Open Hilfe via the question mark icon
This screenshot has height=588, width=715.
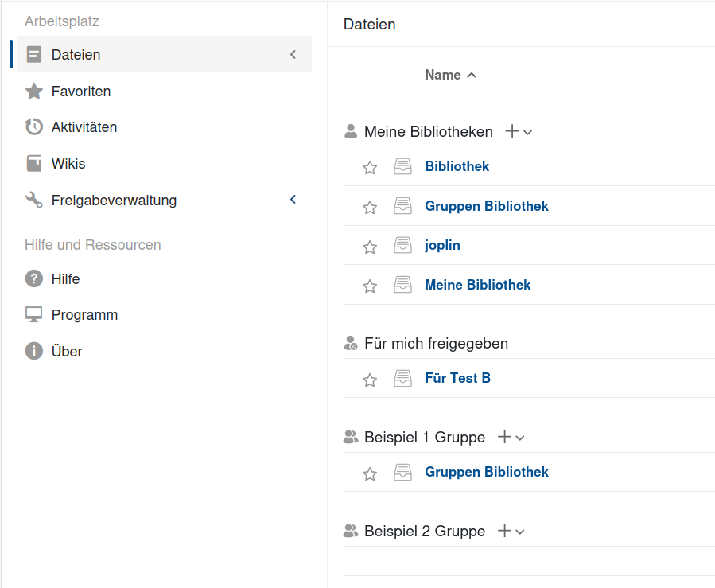[32, 278]
